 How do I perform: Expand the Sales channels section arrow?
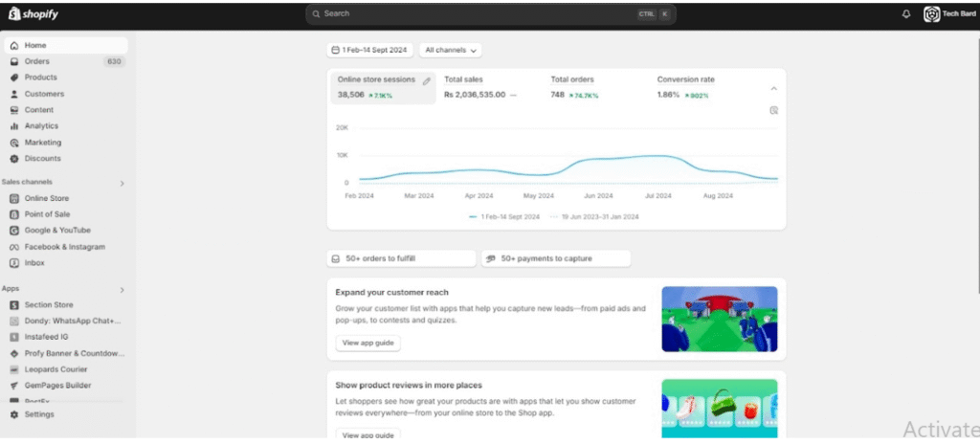click(x=122, y=183)
